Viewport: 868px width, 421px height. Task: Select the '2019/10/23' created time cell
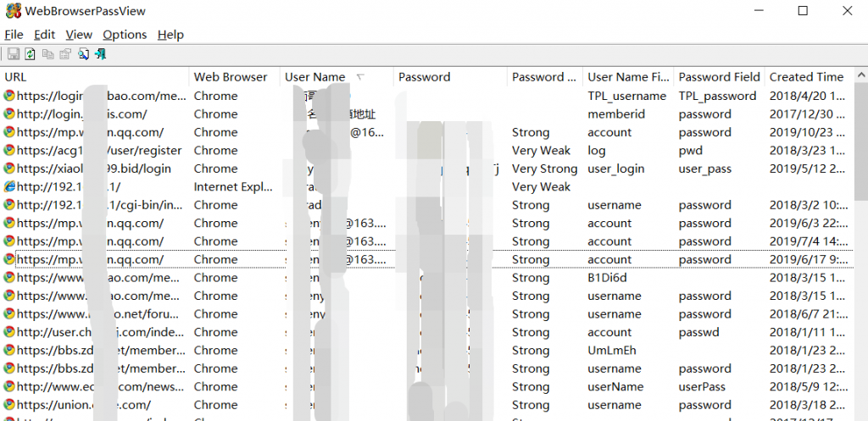tap(808, 132)
